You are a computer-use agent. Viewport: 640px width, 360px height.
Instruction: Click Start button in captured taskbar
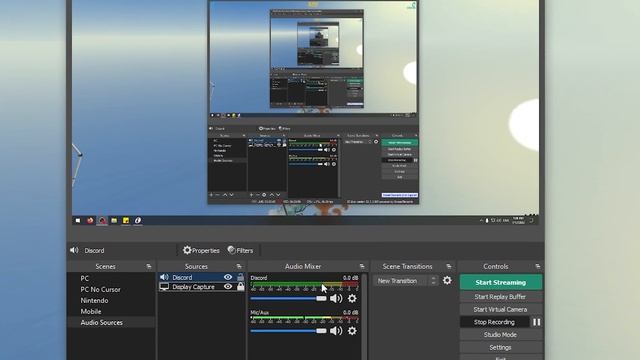click(78, 220)
